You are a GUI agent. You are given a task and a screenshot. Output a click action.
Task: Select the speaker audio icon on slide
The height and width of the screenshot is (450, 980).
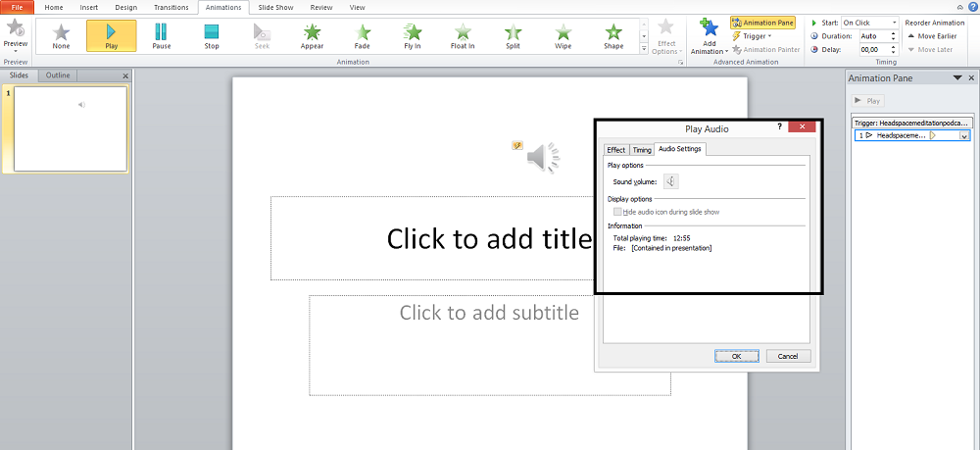tap(542, 157)
